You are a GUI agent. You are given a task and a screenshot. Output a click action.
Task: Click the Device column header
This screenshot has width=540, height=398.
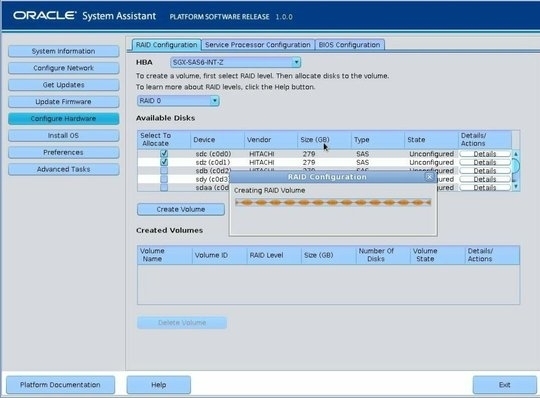click(217, 140)
